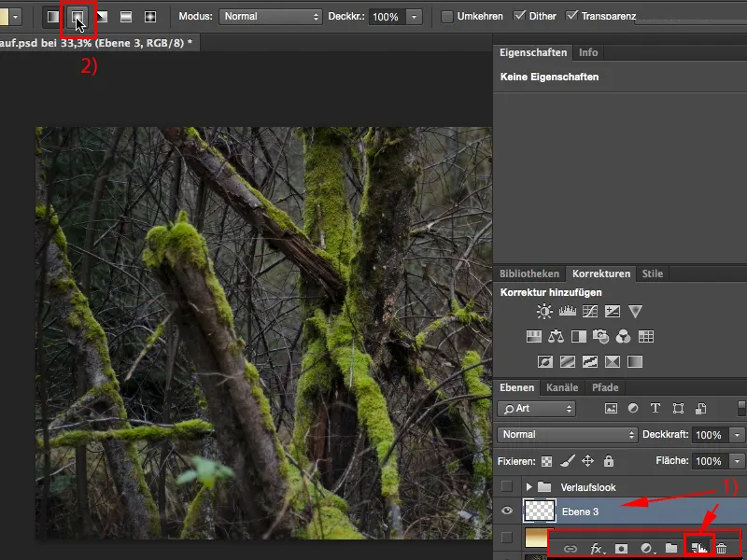Add a Hue/Saturation adjustment

tap(535, 336)
